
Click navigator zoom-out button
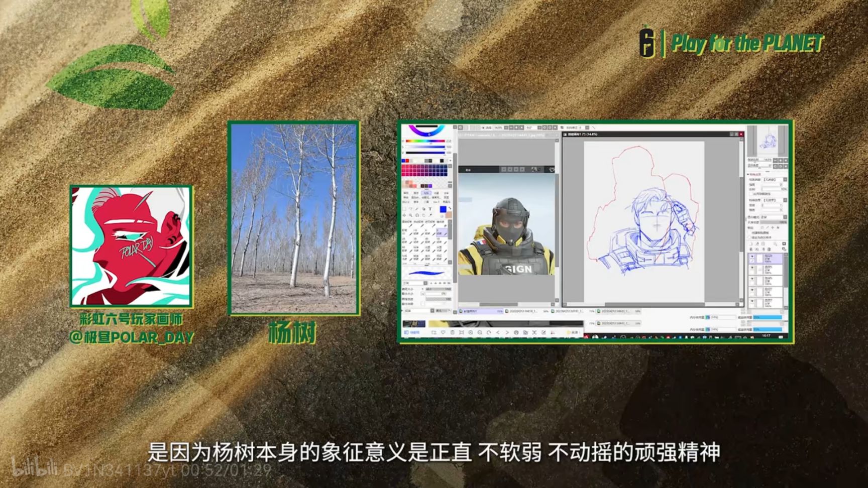(775, 160)
